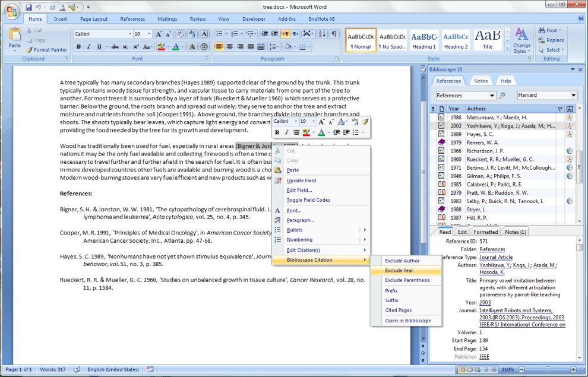Increase indent in the Paragraph group

click(x=274, y=34)
